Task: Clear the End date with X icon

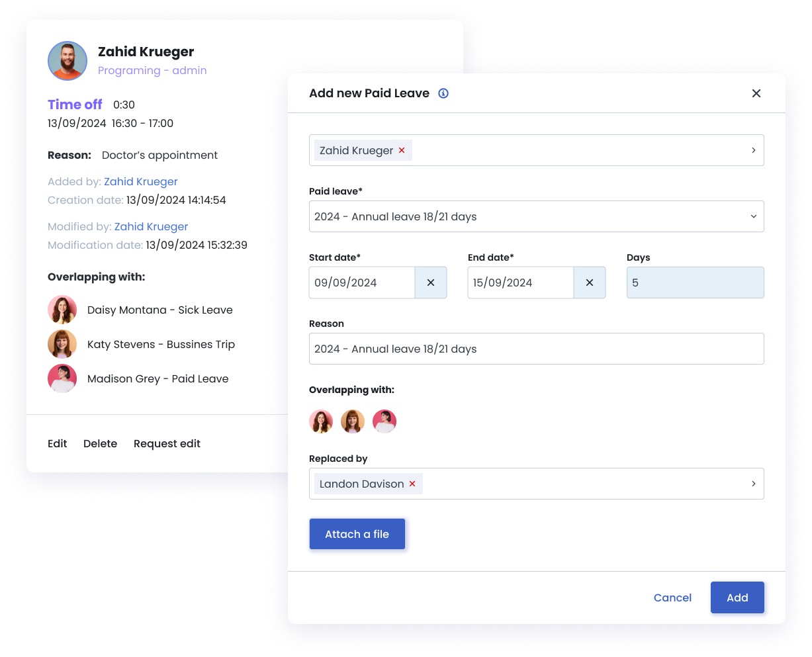Action: [590, 283]
